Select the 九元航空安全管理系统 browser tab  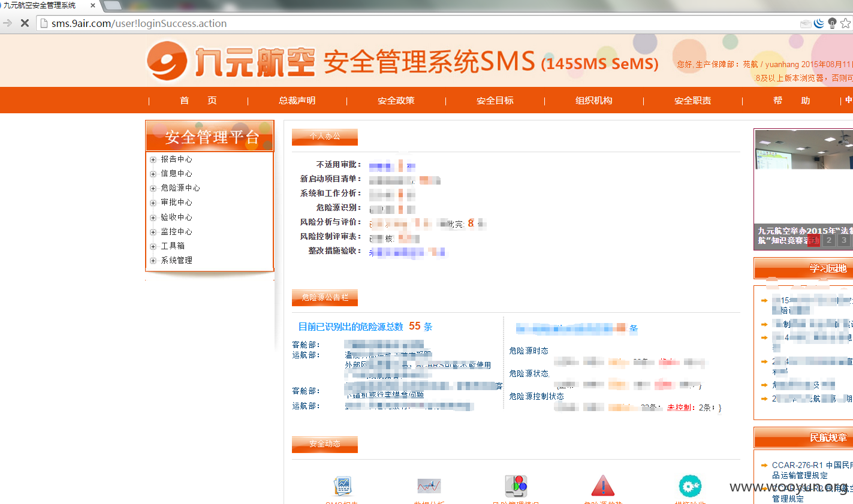click(x=48, y=5)
